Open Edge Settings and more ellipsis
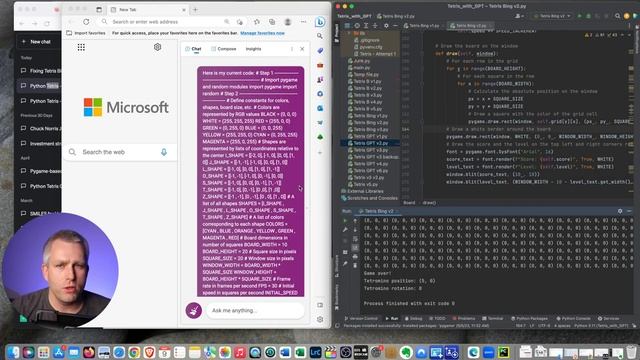 (x=303, y=22)
